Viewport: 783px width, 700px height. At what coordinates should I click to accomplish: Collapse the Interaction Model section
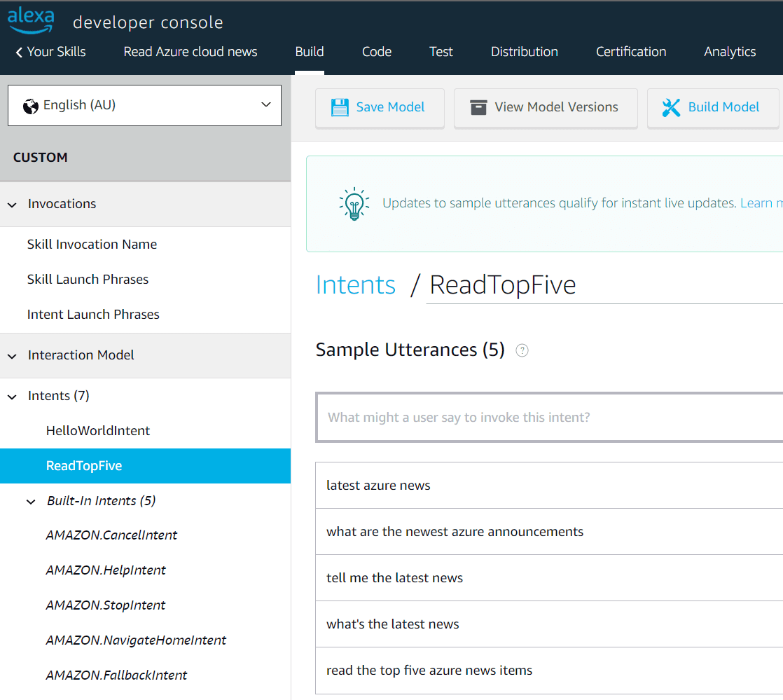tap(13, 356)
